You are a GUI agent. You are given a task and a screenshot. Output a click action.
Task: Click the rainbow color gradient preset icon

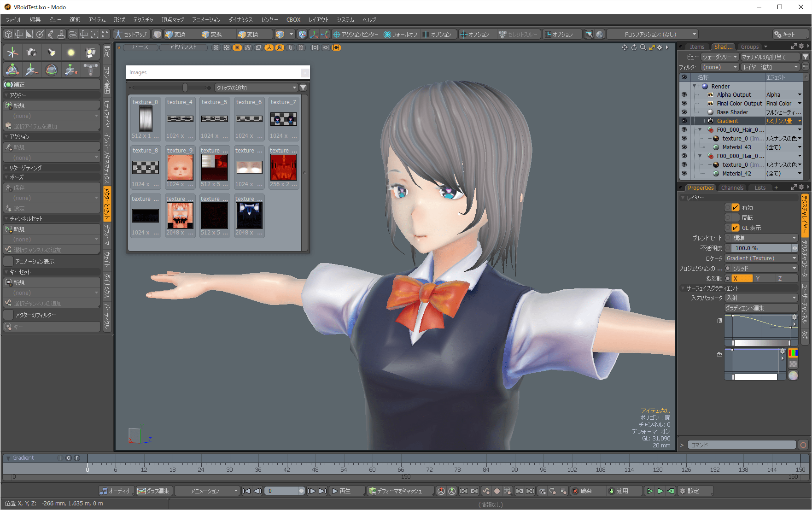click(793, 353)
